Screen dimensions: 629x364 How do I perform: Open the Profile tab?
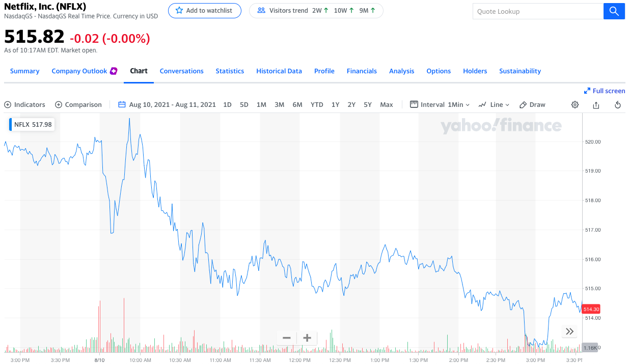coord(324,71)
